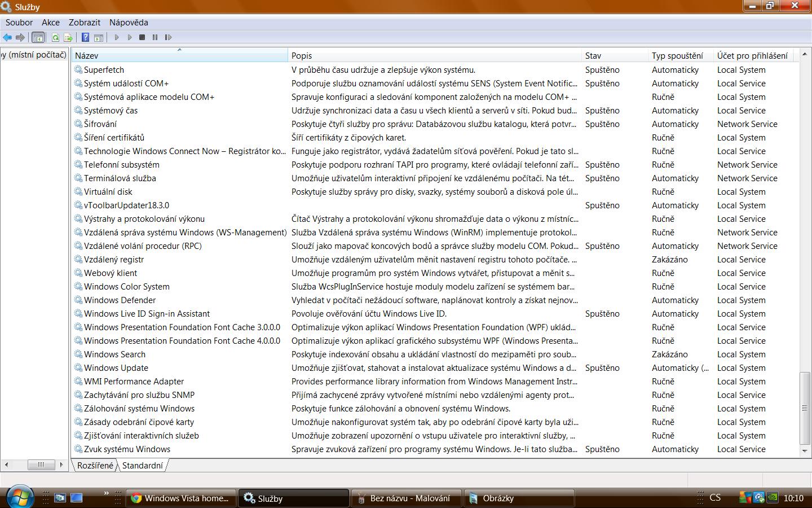The width and height of the screenshot is (812, 508).
Task: Click the vertical scrollbar thumb in list
Action: 805,408
